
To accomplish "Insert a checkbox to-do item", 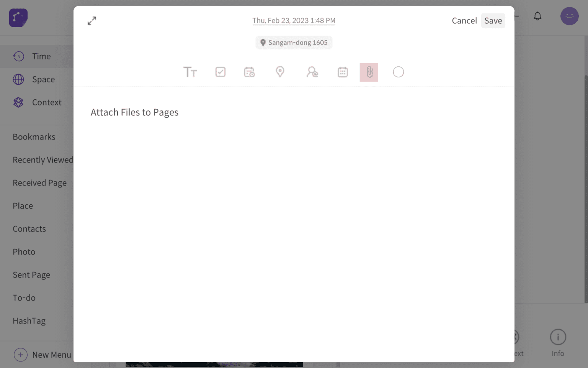I will [220, 72].
